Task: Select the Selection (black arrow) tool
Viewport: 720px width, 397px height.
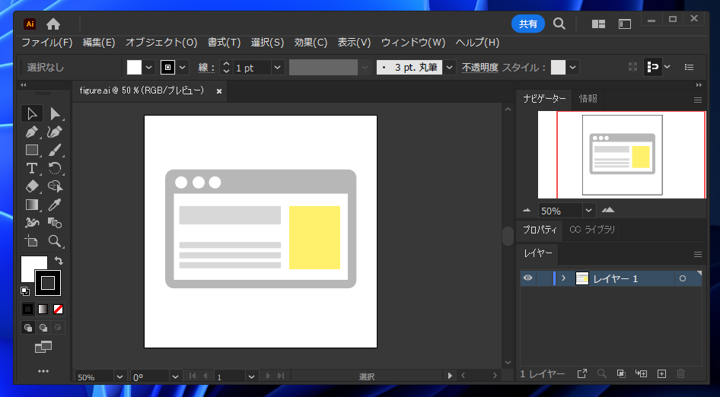Action: tap(32, 113)
